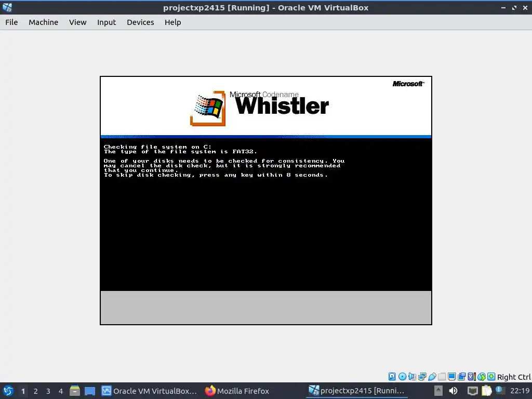Open the clipboard manager tray icon
The width and height of the screenshot is (532, 399).
pyautogui.click(x=486, y=391)
